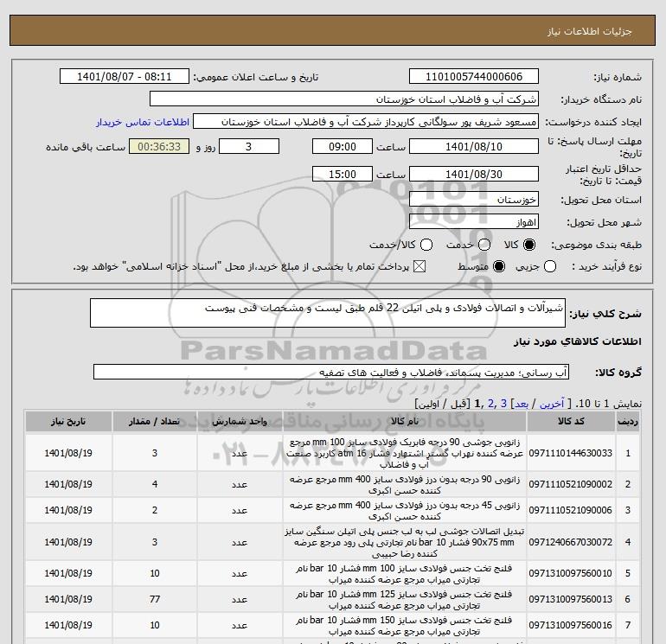
Task: Click section title اطلاعات کالاهای مورد نیاز
Action: click(578, 341)
